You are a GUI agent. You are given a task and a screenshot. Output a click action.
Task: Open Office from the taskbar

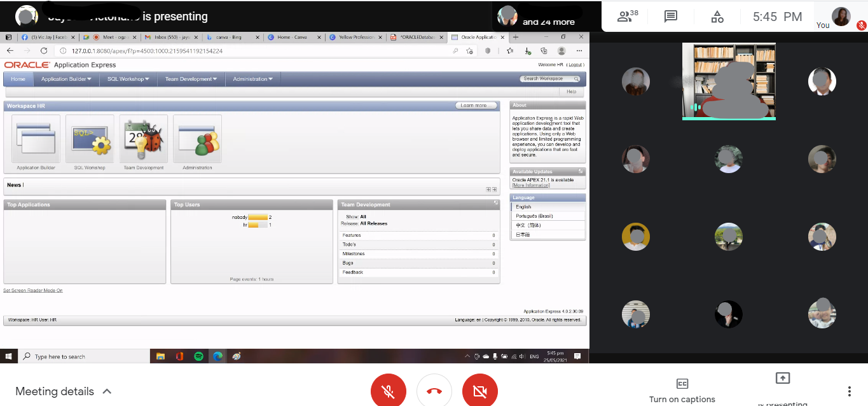click(179, 356)
